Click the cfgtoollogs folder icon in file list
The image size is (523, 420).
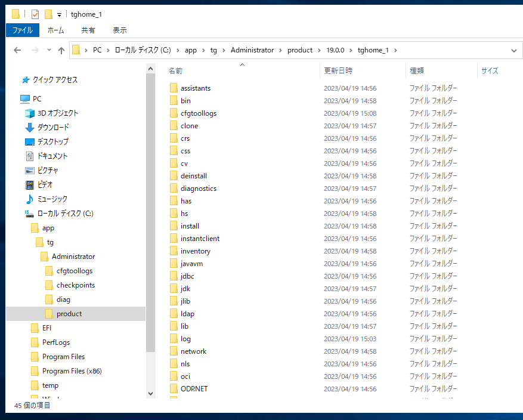tap(174, 113)
